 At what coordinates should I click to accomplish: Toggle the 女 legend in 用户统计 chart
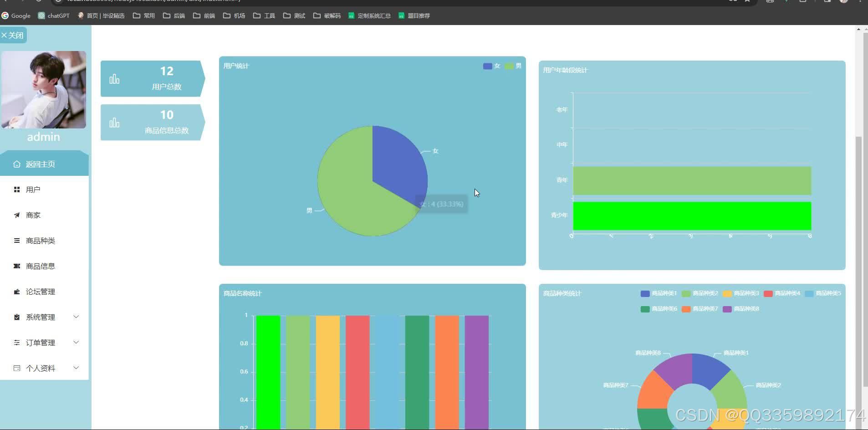(x=492, y=66)
